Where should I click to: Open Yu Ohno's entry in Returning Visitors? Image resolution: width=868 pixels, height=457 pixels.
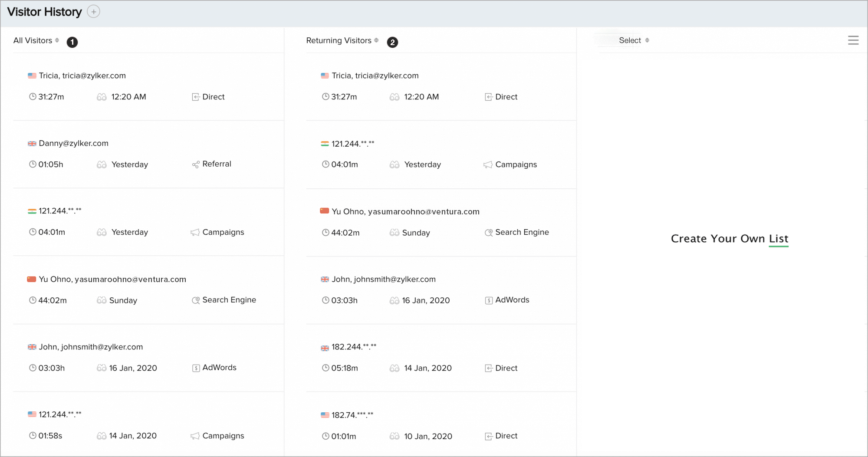tap(405, 211)
